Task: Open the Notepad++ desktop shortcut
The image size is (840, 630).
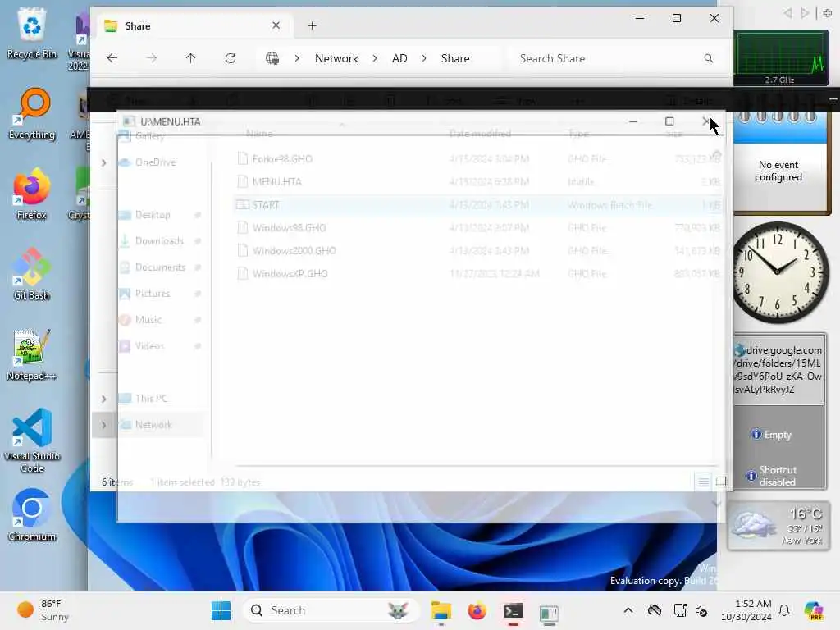Action: tap(32, 354)
